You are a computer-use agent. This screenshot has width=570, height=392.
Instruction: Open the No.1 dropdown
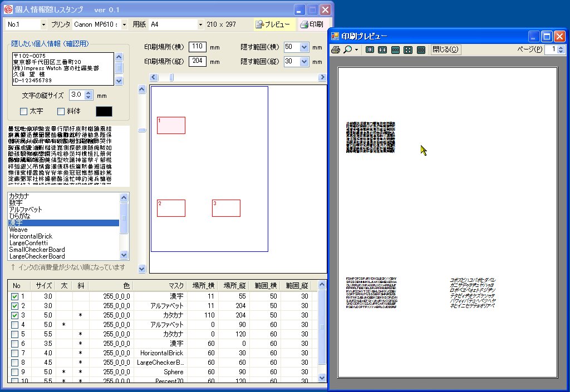click(43, 24)
